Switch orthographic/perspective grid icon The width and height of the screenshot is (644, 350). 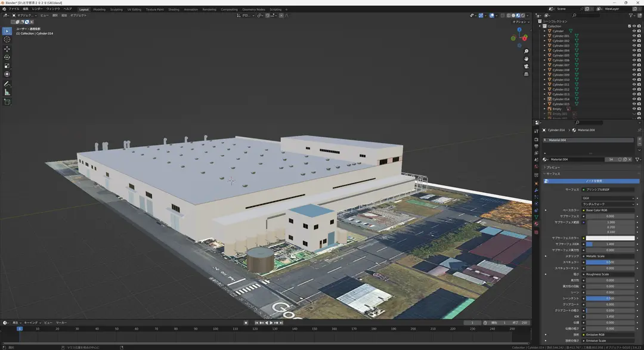click(x=526, y=74)
